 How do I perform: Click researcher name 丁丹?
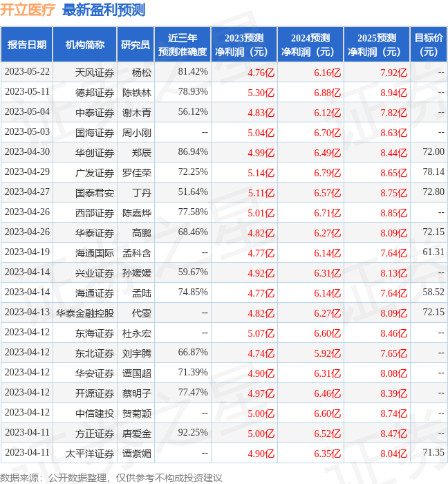click(142, 193)
